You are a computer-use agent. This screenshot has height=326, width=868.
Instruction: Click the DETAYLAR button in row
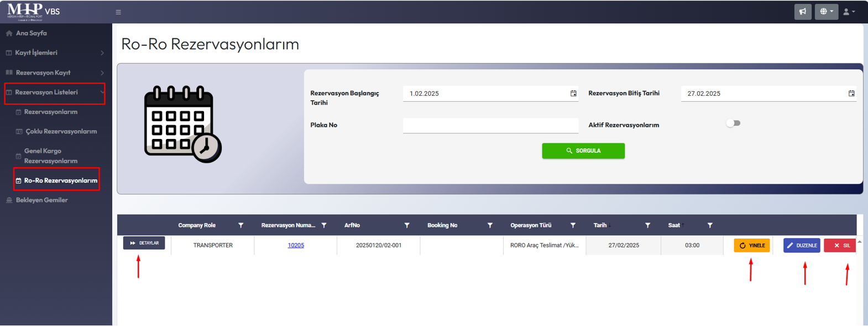(x=144, y=243)
